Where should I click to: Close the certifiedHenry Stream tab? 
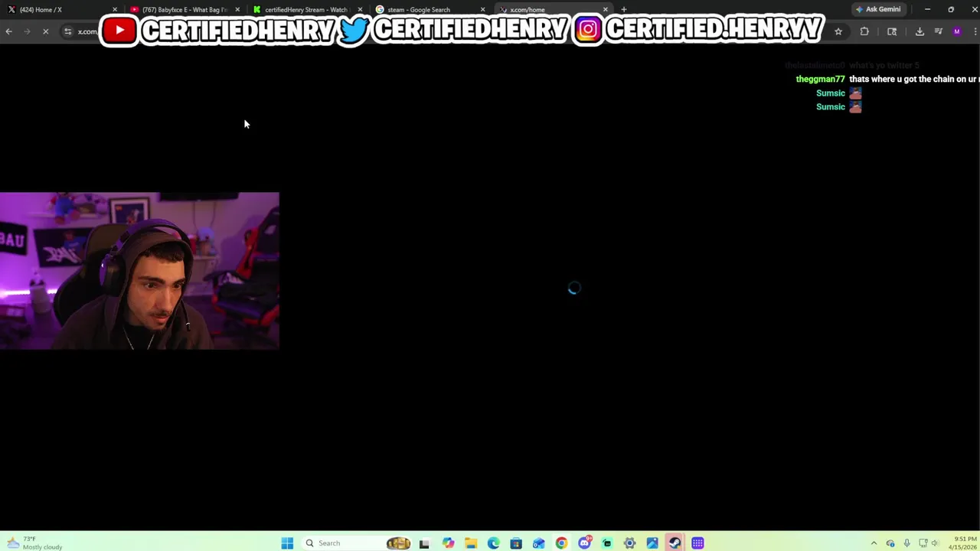[360, 9]
